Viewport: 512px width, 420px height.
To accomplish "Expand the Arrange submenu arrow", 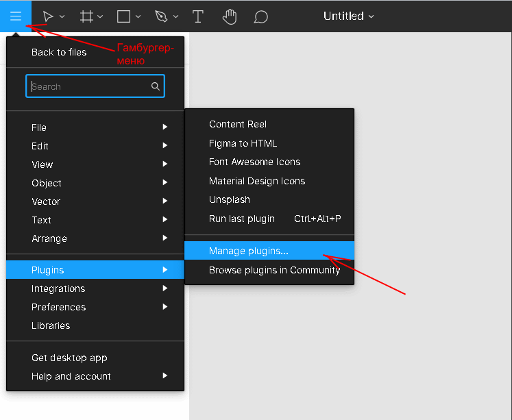I will [x=165, y=238].
